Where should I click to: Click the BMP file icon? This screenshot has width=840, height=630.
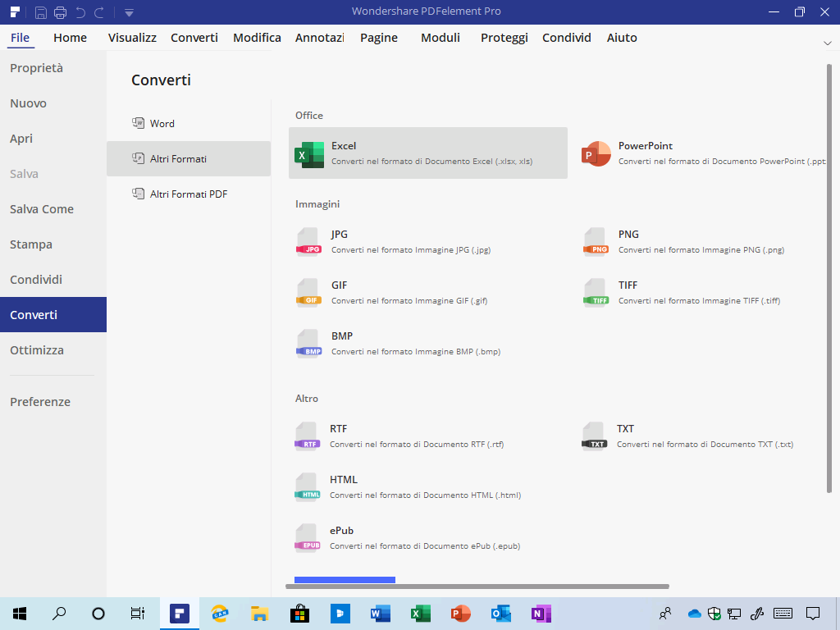[x=308, y=344]
